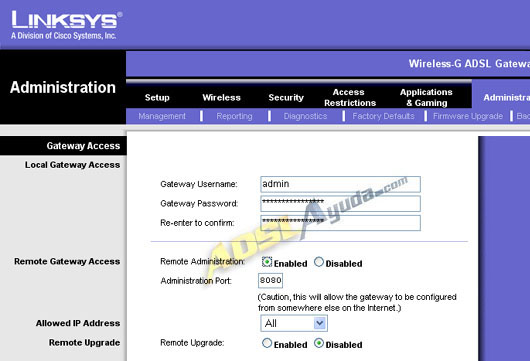Select Disabled for Remote Upgrade
This screenshot has width=530, height=361.
tap(319, 343)
